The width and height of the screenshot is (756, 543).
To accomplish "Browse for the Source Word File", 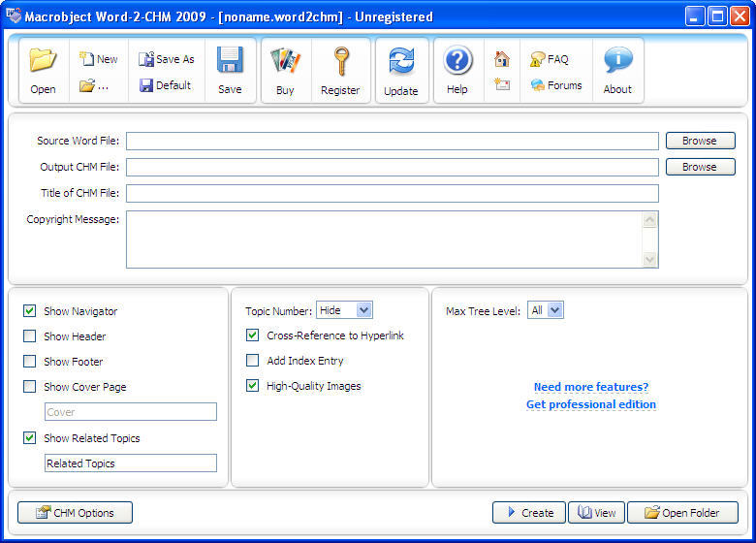I will pyautogui.click(x=699, y=141).
